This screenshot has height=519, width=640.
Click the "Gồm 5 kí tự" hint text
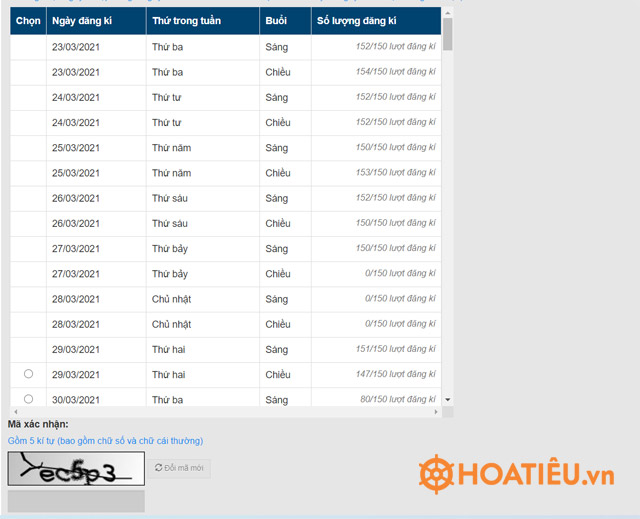105,440
